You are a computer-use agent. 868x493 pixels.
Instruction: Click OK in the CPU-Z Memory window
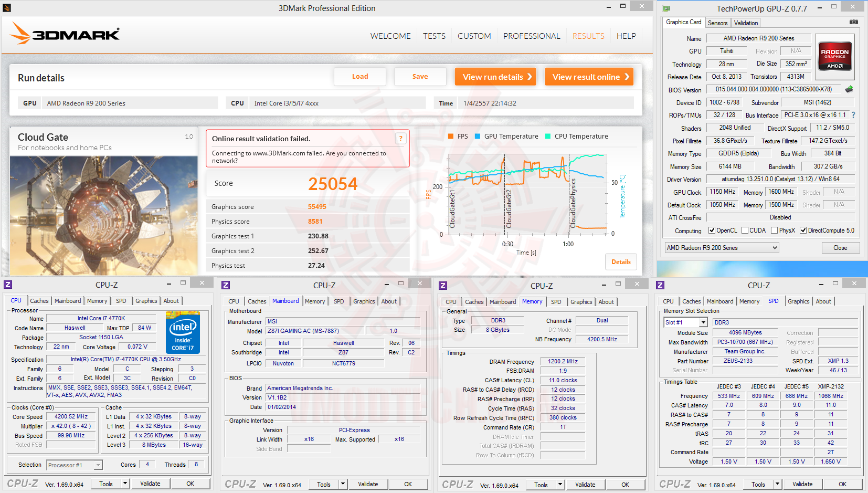[625, 485]
